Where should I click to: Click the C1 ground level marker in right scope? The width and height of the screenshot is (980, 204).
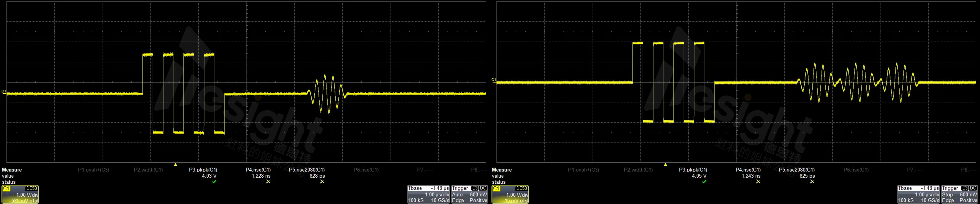(x=494, y=80)
